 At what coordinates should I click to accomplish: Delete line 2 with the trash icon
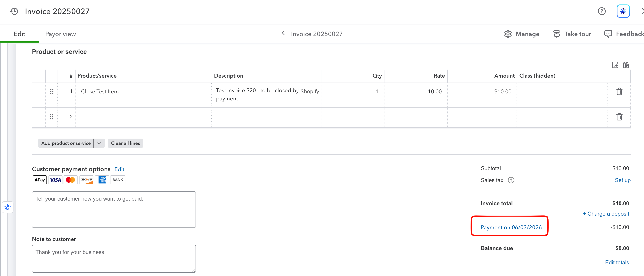click(x=619, y=117)
